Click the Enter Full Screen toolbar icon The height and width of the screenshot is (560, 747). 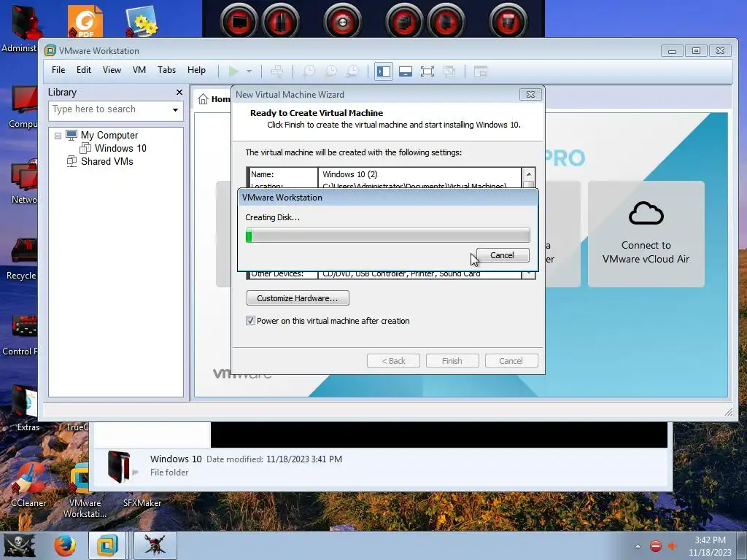pyautogui.click(x=427, y=71)
